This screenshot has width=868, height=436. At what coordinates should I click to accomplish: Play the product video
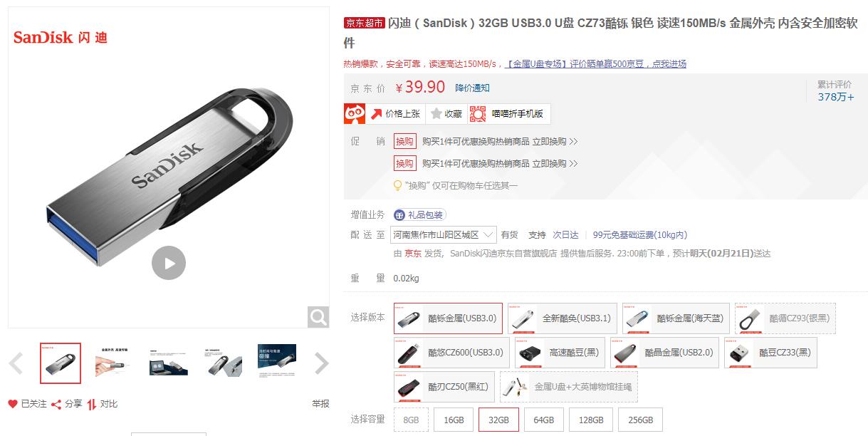(x=169, y=263)
